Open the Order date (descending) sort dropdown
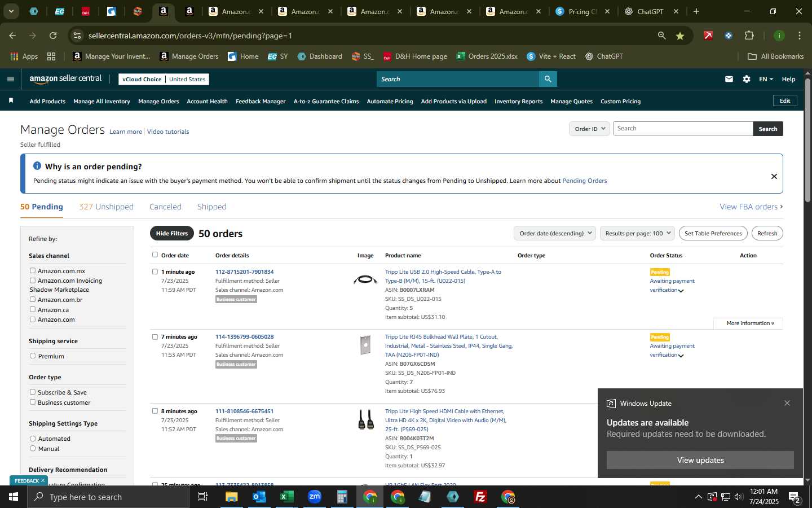 click(555, 233)
